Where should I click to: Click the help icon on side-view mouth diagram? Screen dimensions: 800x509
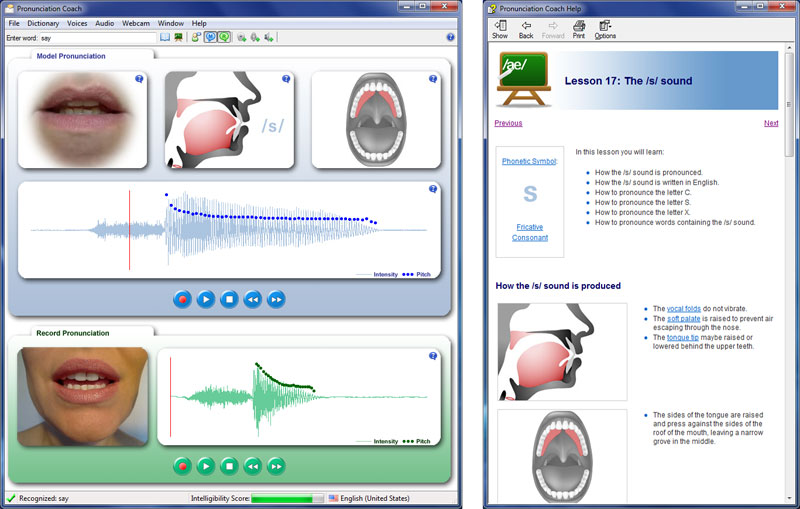286,79
